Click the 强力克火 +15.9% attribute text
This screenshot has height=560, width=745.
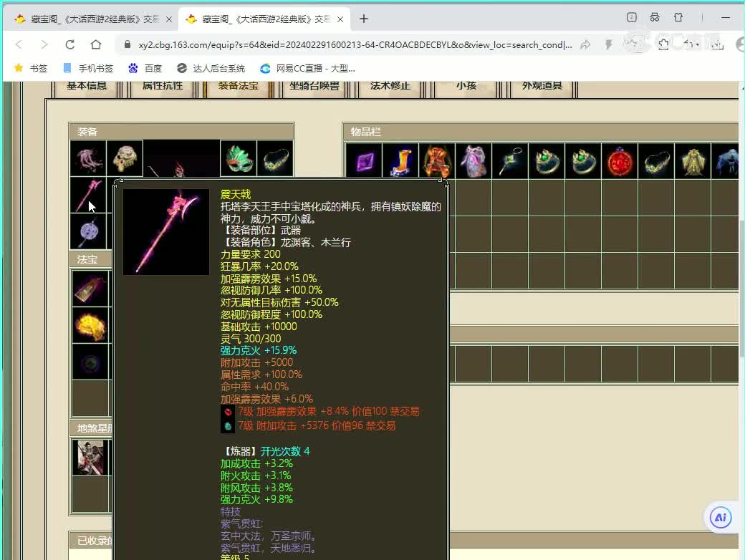259,350
